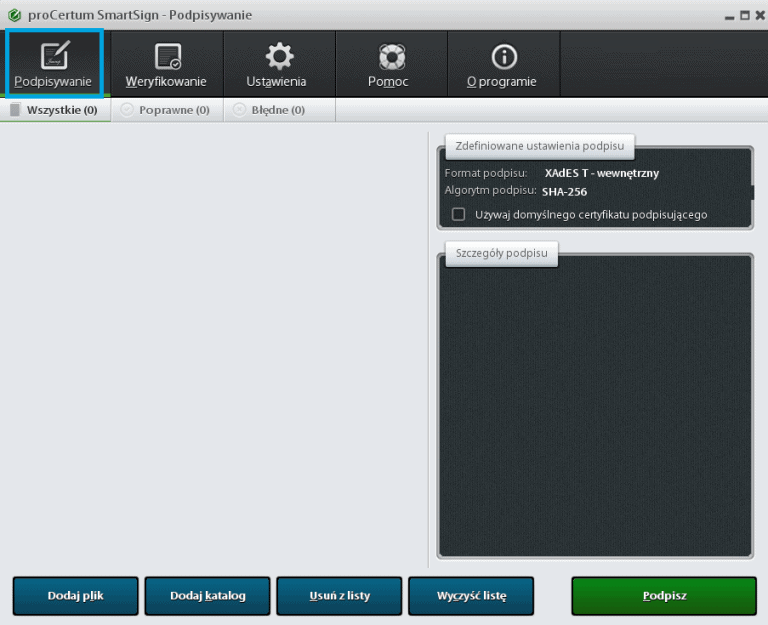This screenshot has width=768, height=625.
Task: Open Pomoc help with the lifebuoy icon
Action: 390,64
